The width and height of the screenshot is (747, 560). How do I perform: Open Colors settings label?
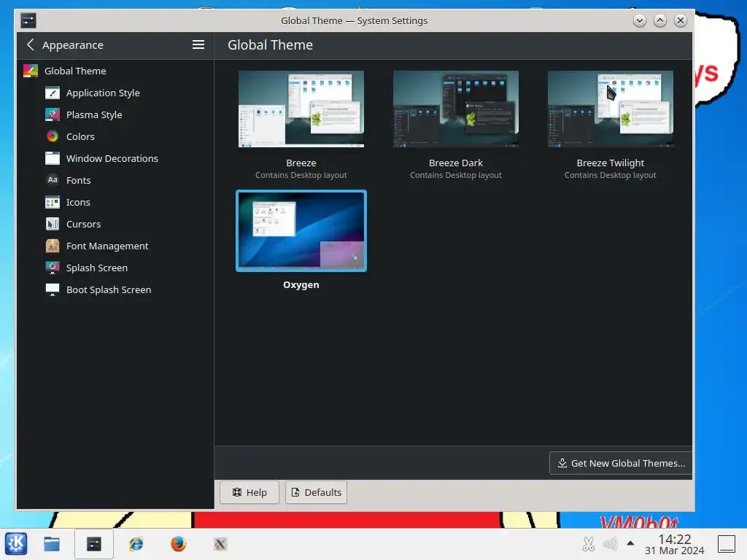click(x=80, y=136)
